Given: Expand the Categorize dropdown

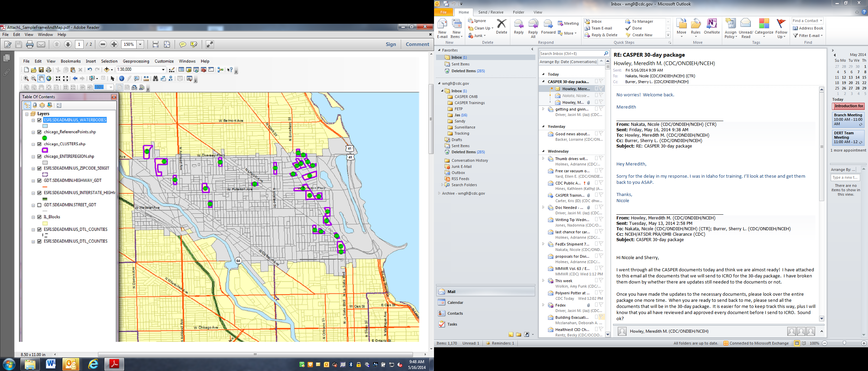Looking at the screenshot, I should pyautogui.click(x=764, y=36).
